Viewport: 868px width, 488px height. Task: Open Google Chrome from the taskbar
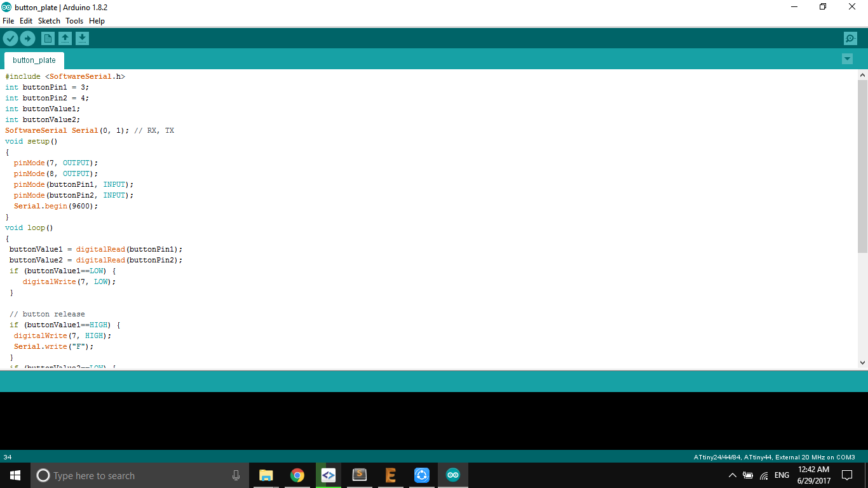coord(297,475)
